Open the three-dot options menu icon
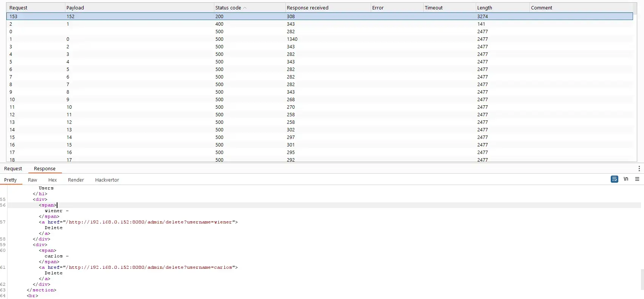The image size is (644, 299). [639, 168]
